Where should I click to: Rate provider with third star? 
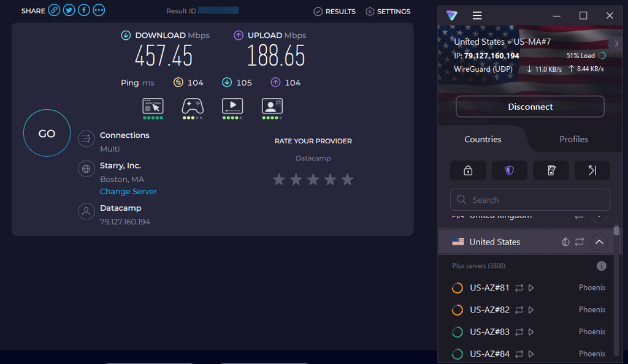(x=313, y=180)
